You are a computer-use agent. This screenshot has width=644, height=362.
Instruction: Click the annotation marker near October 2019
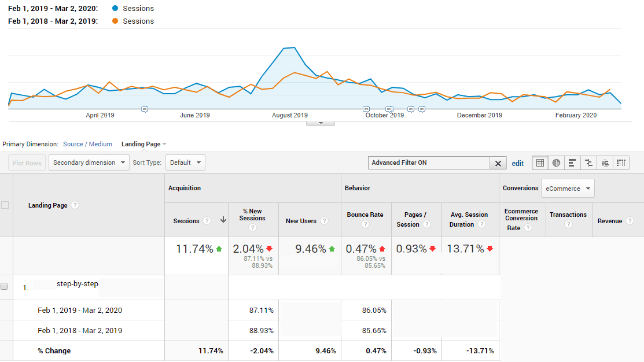[366, 109]
